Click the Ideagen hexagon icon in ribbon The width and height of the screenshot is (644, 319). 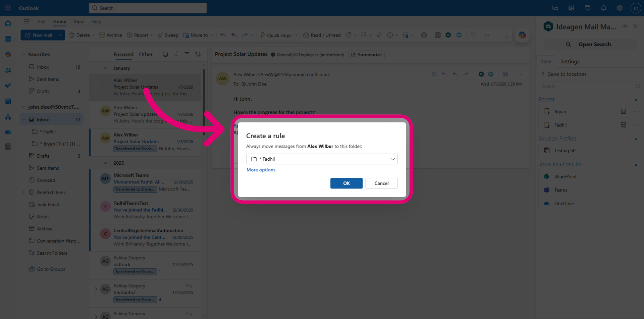(448, 35)
